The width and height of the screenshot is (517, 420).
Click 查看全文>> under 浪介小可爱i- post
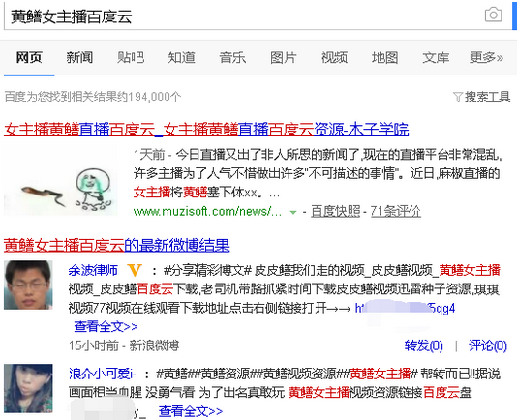coord(191,411)
